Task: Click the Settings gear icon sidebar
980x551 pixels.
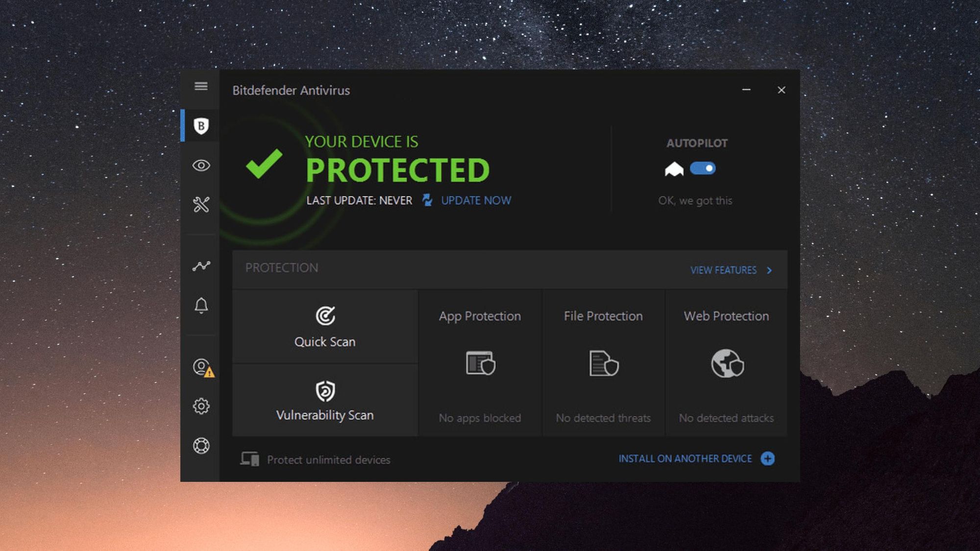Action: [x=200, y=407]
